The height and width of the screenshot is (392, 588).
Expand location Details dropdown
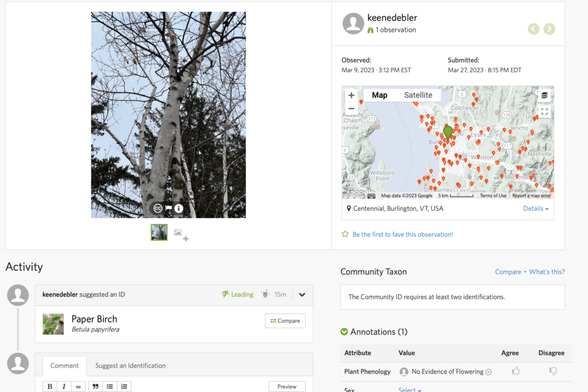point(536,209)
